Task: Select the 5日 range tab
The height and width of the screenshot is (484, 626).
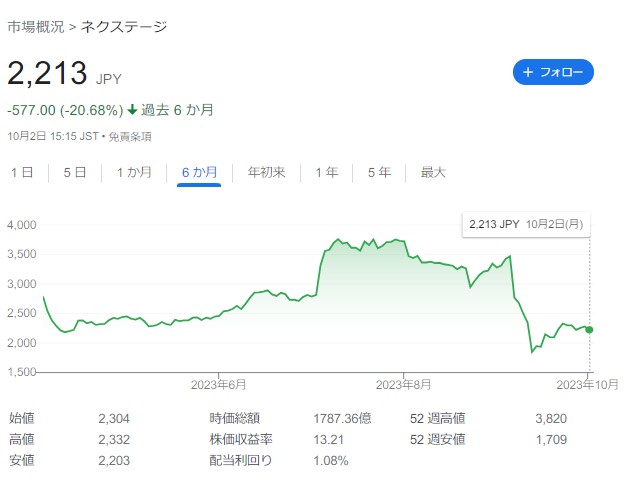Action: [x=75, y=173]
